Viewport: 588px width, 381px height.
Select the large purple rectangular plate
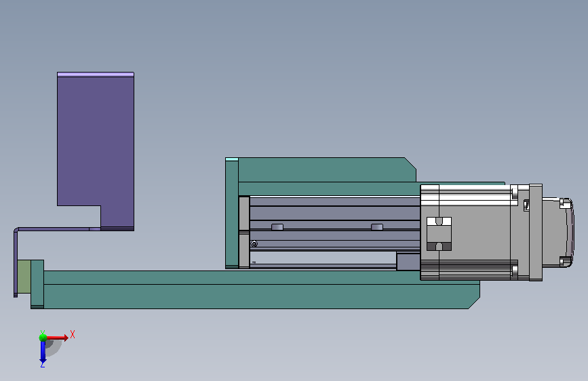click(96, 150)
